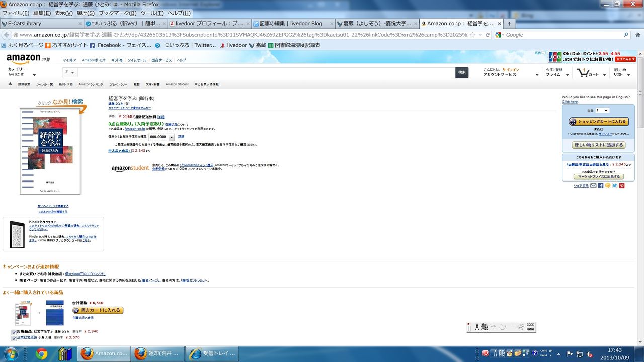Open the サインイン link in header
644x362 pixels.
[511, 70]
